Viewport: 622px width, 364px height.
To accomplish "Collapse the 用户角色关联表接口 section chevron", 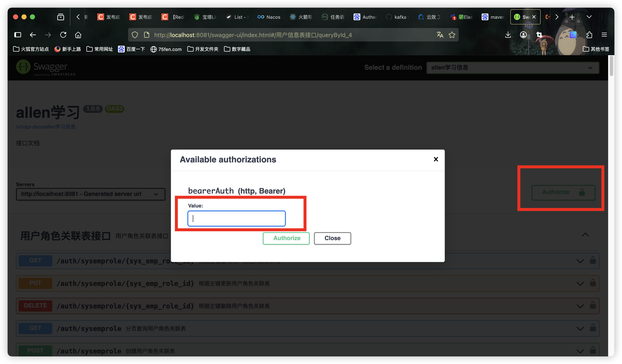I will coord(585,235).
